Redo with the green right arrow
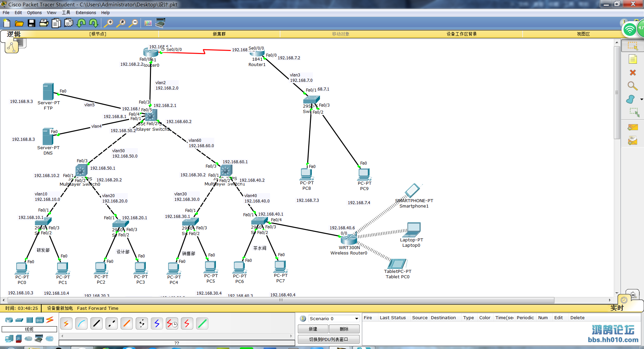The width and height of the screenshot is (644, 349). [x=94, y=23]
